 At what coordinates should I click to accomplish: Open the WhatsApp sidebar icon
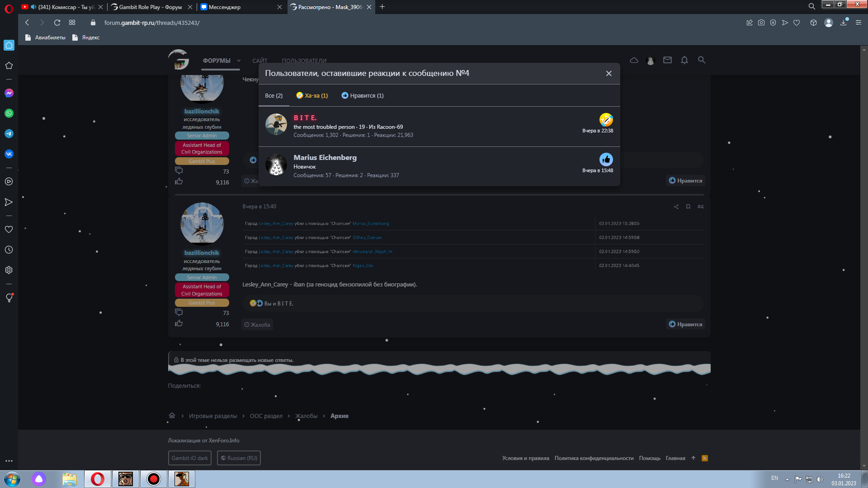(x=9, y=113)
